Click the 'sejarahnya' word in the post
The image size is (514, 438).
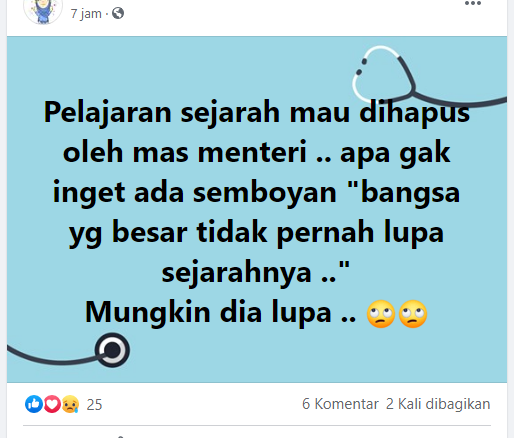pos(236,273)
